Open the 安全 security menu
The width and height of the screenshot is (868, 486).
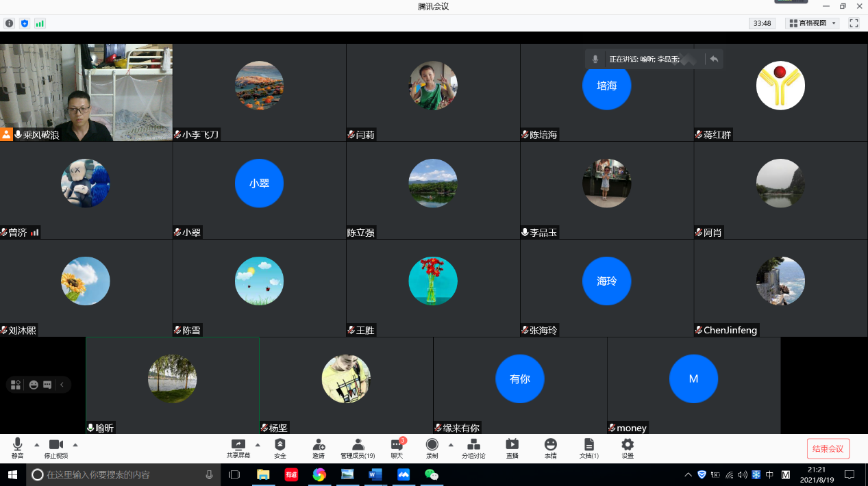[280, 448]
